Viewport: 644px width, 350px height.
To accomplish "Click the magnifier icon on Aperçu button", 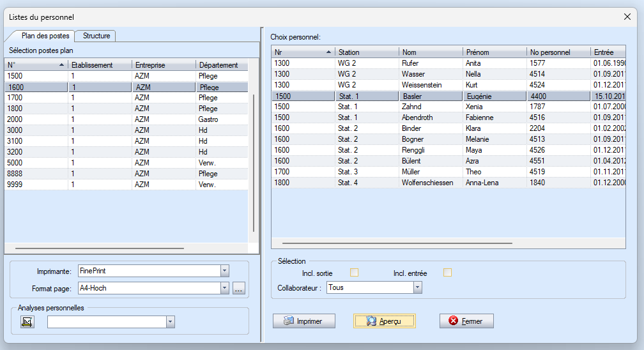I will click(371, 321).
